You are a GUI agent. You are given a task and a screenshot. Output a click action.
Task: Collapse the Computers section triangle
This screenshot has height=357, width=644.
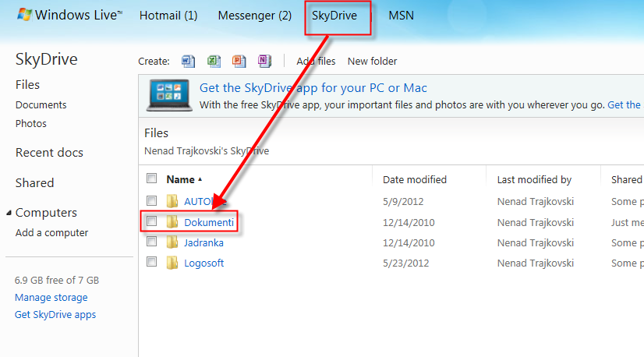[9, 213]
